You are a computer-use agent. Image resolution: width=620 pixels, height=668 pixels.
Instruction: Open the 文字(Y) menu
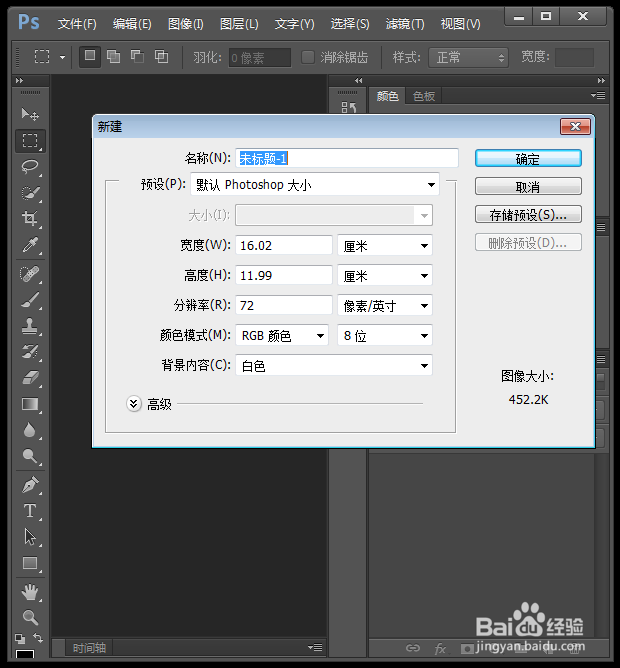tap(294, 24)
